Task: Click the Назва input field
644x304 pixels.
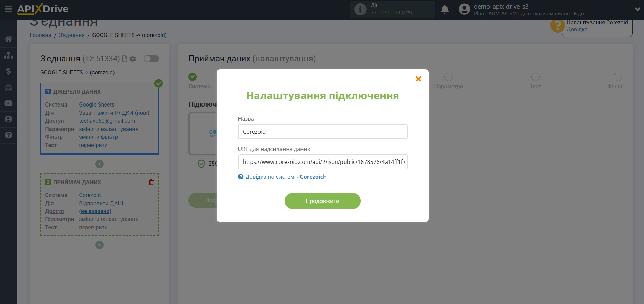Action: click(x=323, y=132)
